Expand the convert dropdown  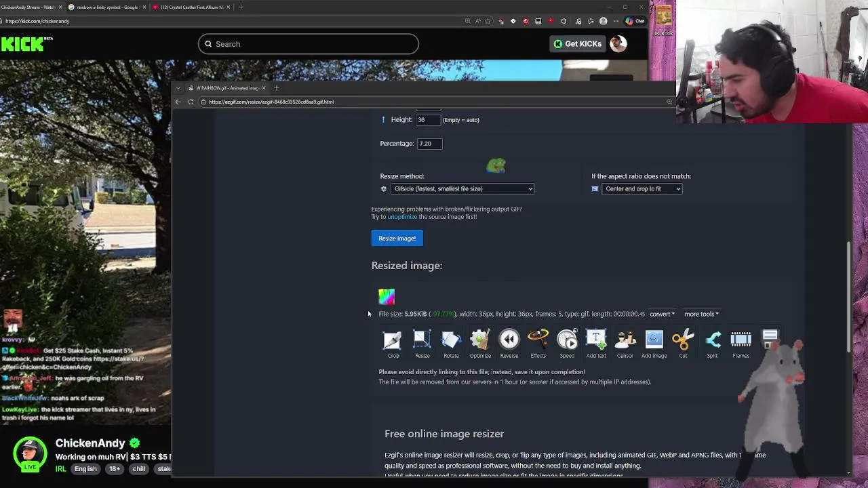tap(662, 314)
